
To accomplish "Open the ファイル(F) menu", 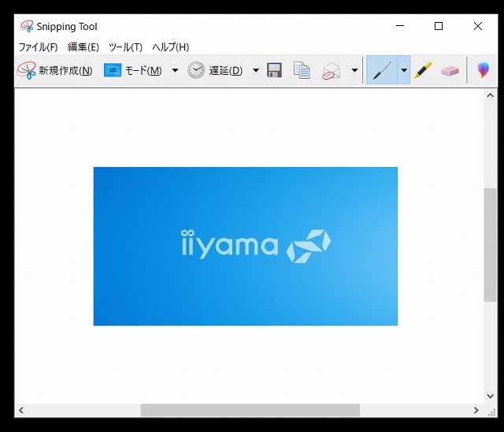I will 38,47.
